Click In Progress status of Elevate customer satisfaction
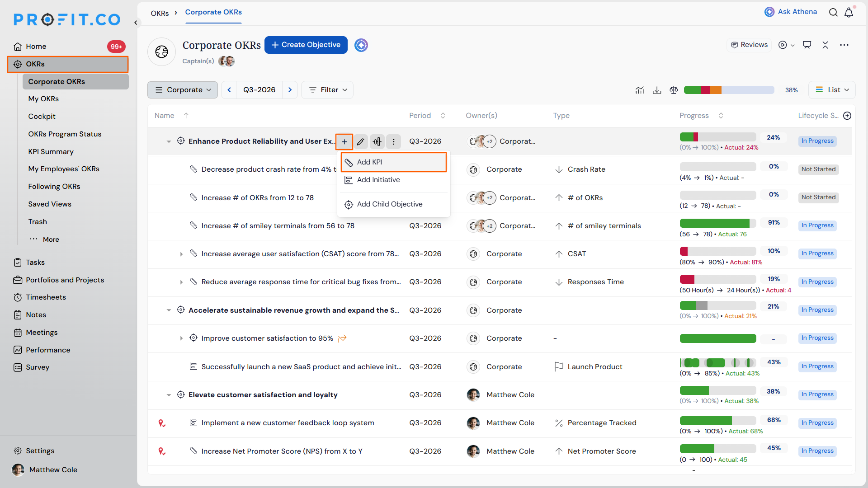 (x=817, y=394)
